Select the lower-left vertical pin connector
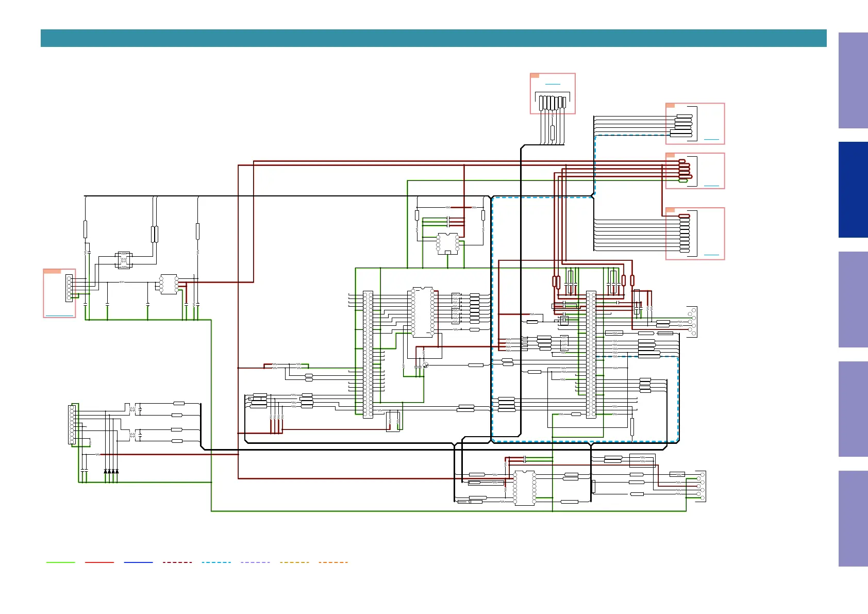The width and height of the screenshot is (868, 614). coord(72,425)
